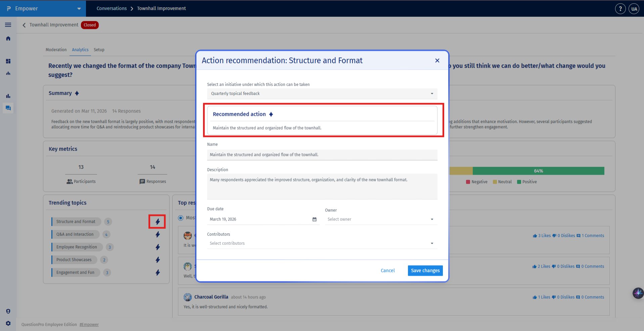Open the help question mark icon
Viewport: 644px width, 331px height.
click(620, 9)
